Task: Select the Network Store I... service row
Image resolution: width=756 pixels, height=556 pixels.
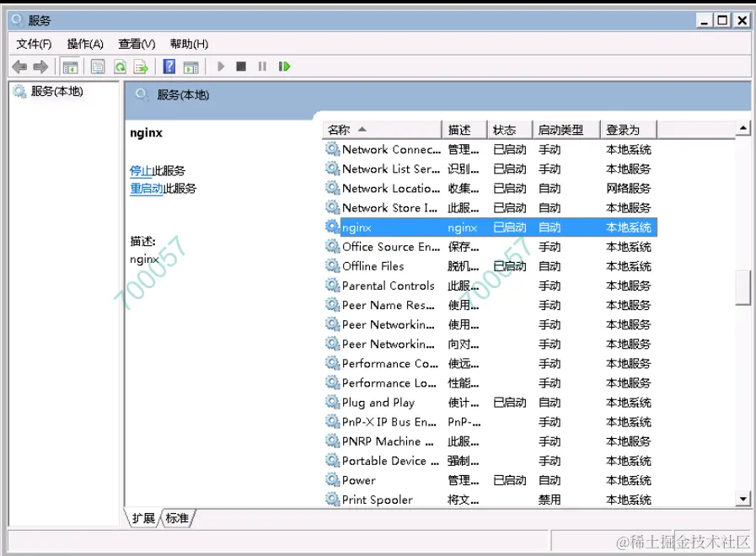Action: coord(490,207)
